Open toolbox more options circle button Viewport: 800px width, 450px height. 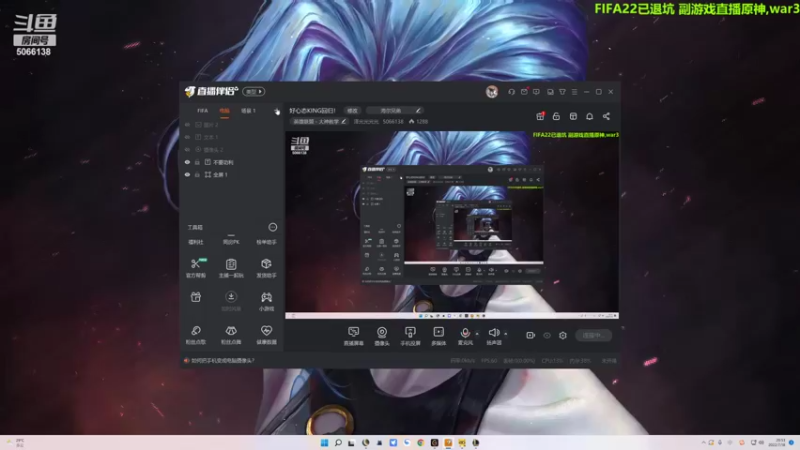tap(272, 227)
